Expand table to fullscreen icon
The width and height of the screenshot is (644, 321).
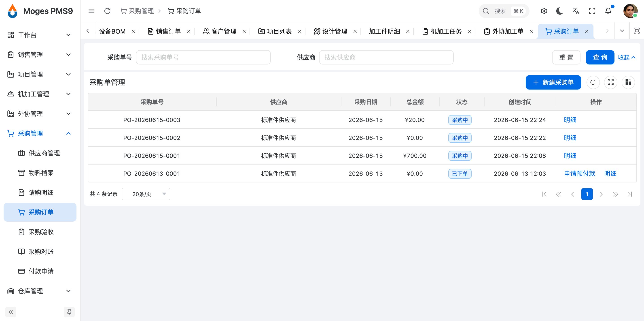click(x=611, y=82)
